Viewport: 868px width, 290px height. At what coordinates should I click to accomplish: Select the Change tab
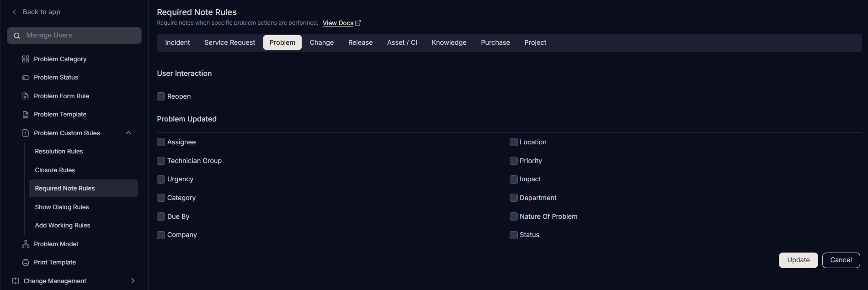[322, 42]
